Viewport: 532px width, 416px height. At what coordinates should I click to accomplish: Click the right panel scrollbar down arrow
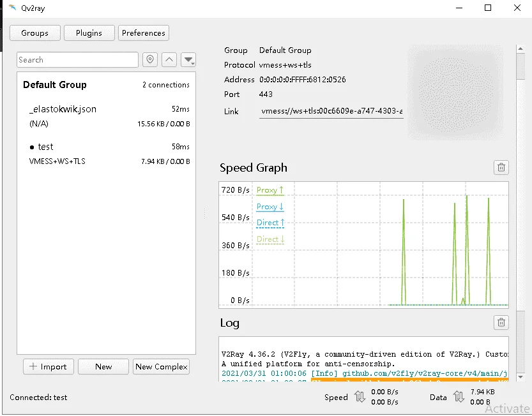521,376
